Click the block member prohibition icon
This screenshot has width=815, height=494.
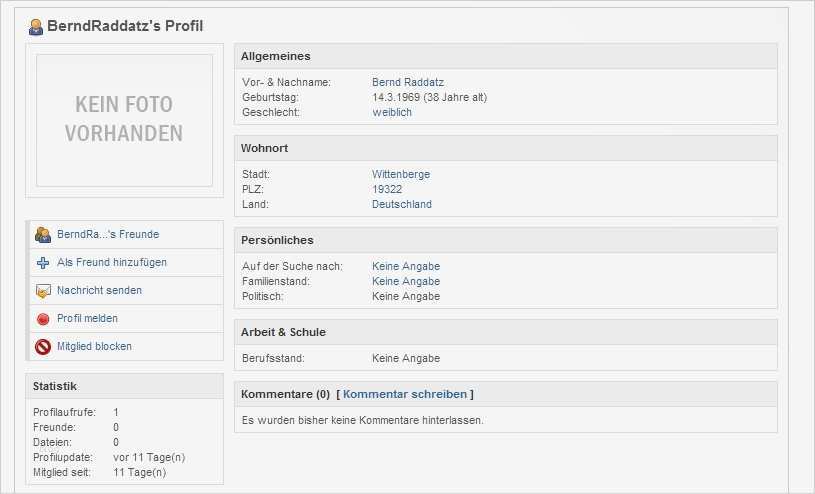(x=43, y=347)
